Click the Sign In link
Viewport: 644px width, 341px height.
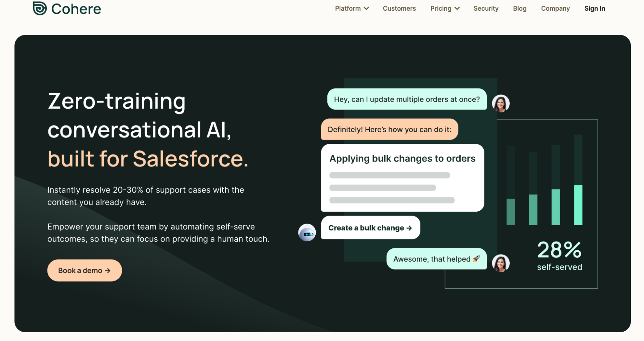[x=595, y=8]
